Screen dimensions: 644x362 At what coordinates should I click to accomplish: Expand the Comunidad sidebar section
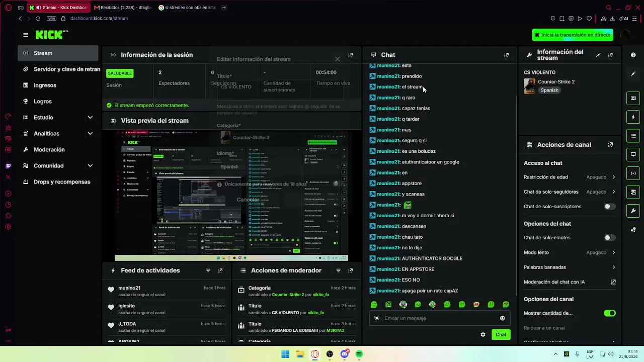tap(58, 165)
